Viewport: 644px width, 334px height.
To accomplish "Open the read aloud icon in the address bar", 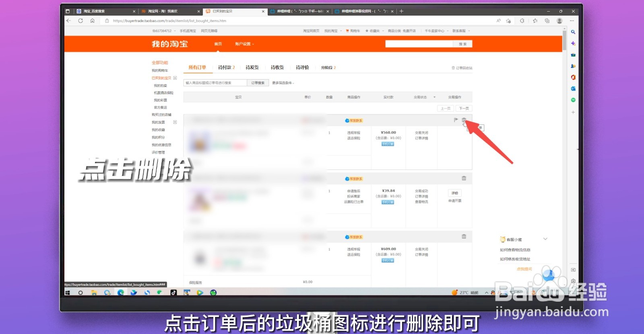I will coord(498,20).
